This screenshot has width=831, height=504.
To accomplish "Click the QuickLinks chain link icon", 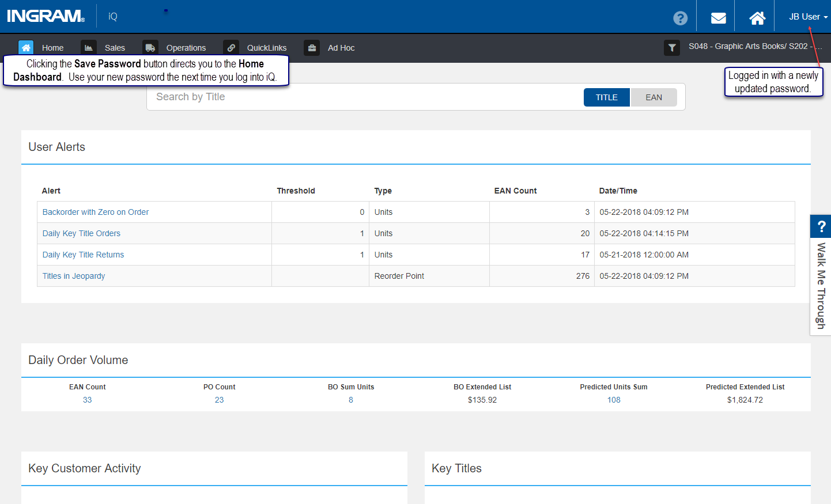I will coord(231,47).
